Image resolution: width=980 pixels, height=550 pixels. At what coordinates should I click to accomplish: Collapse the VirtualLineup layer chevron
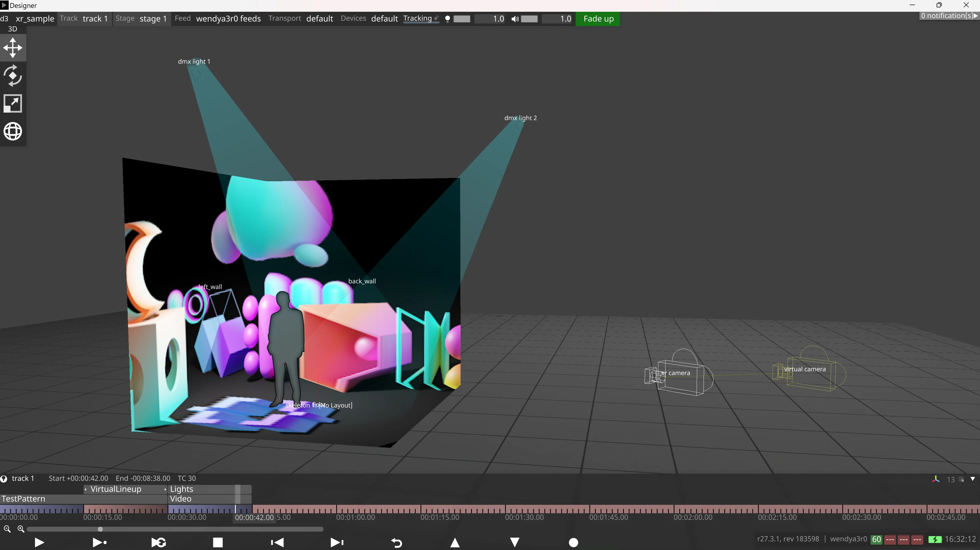coord(86,489)
